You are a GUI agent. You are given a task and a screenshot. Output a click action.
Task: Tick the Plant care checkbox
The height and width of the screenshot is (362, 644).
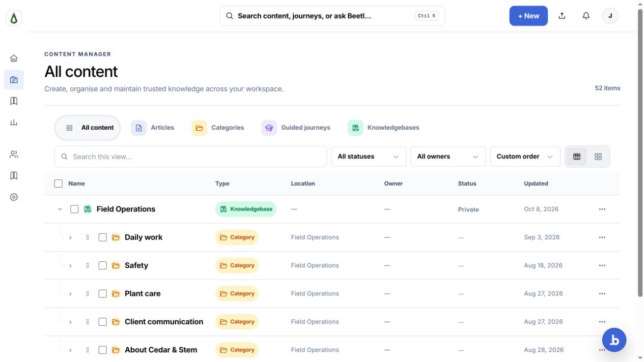tap(102, 294)
